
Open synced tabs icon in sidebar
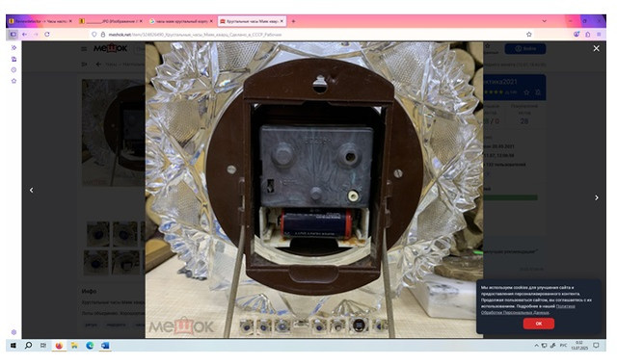(13, 59)
